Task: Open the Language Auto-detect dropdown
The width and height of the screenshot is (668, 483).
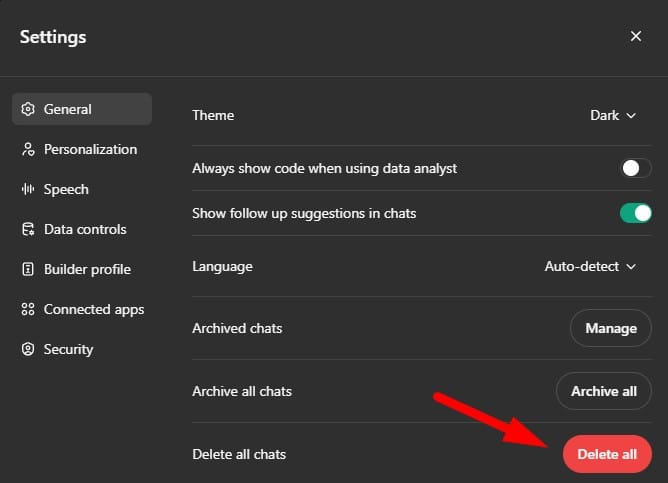Action: 590,267
